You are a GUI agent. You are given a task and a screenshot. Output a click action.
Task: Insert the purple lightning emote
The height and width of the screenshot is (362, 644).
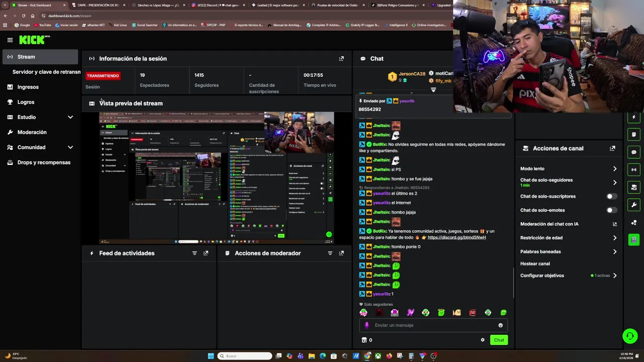point(410,313)
